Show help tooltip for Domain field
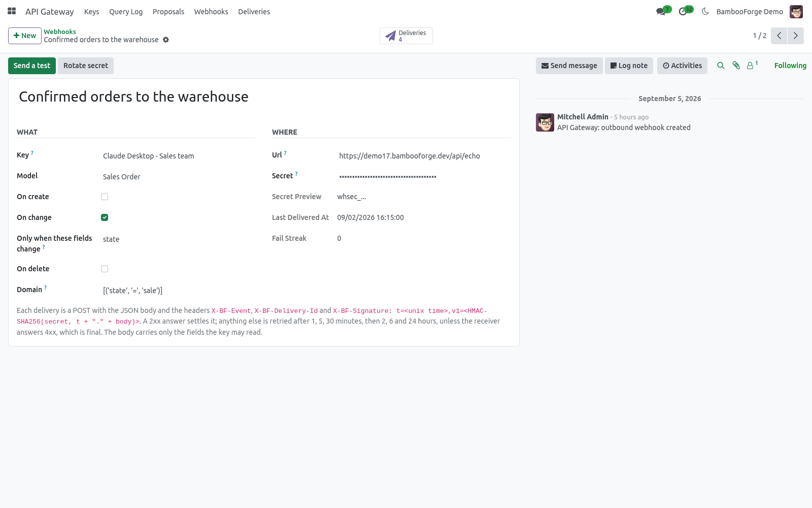 (45, 288)
